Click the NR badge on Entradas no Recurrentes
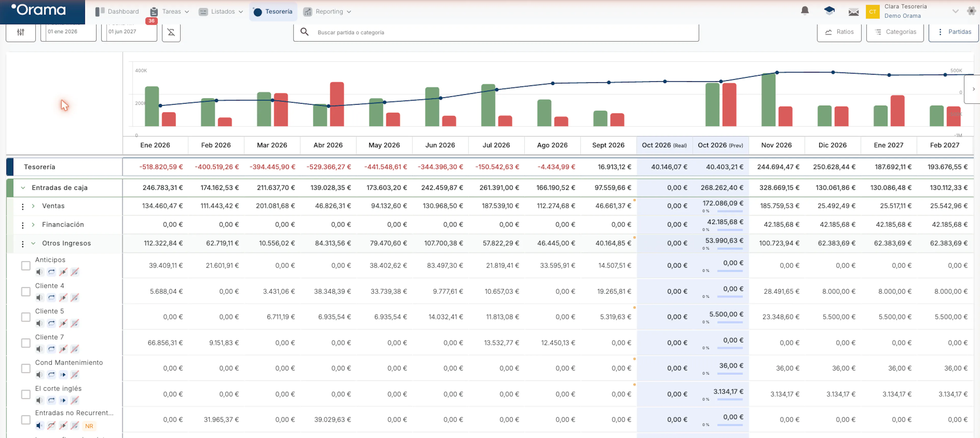This screenshot has width=980, height=438. [89, 426]
